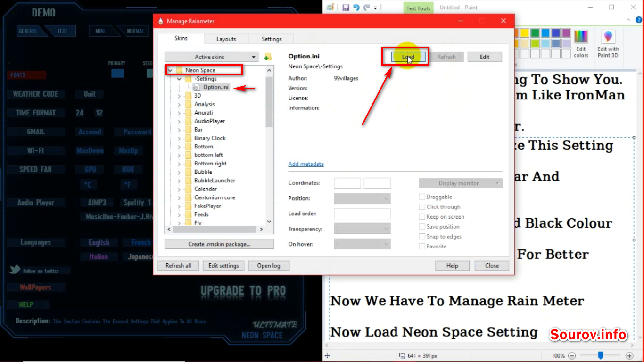
Task: Open the Active skins dropdown
Action: (x=211, y=57)
